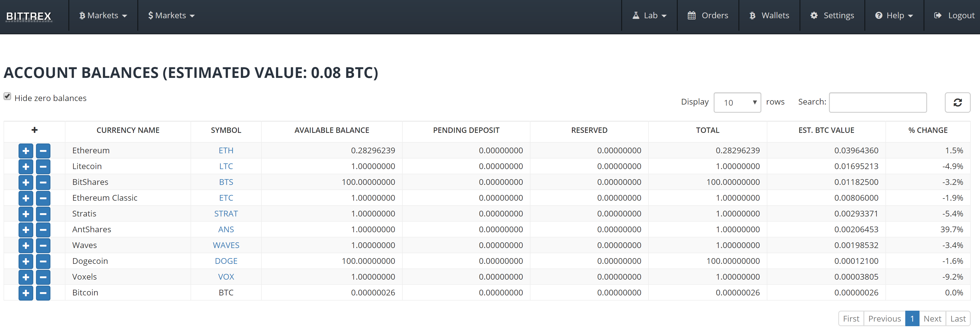The image size is (980, 330).
Task: Click the BTC symbol cell in Bitcoin row
Action: [226, 293]
